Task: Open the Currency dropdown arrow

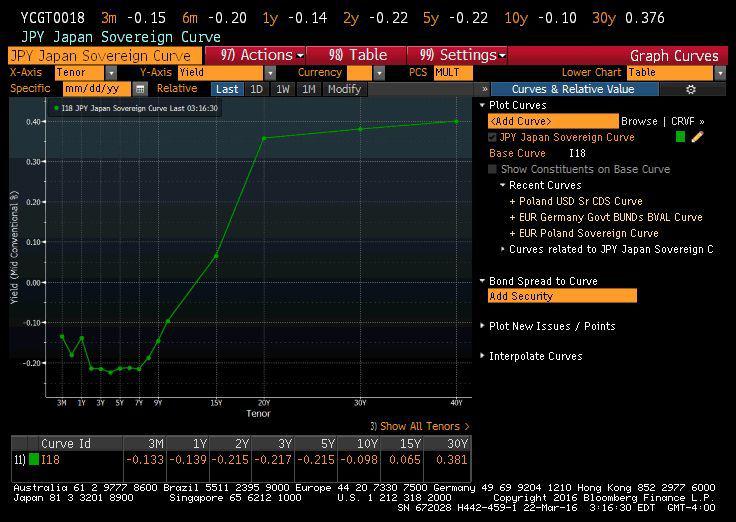Action: 379,73
